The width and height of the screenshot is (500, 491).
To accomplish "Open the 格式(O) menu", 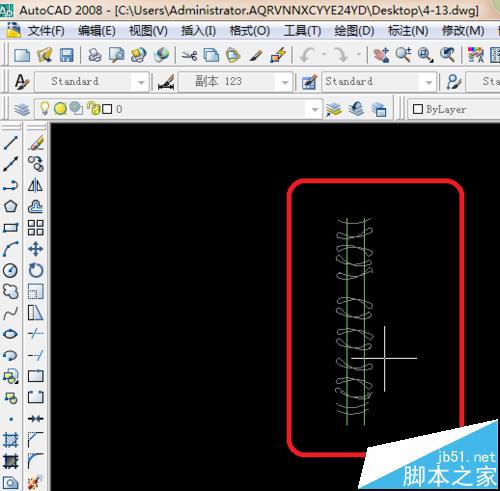I will point(250,31).
